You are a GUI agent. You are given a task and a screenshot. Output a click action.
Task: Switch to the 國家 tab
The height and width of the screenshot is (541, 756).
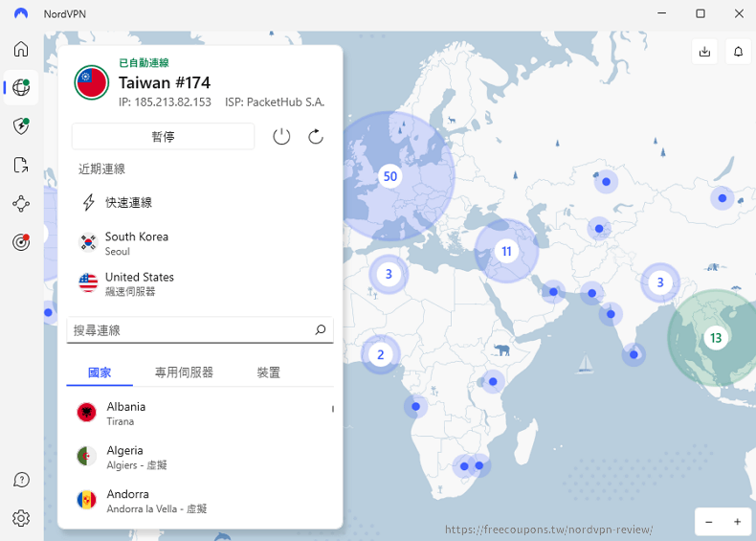tap(100, 372)
